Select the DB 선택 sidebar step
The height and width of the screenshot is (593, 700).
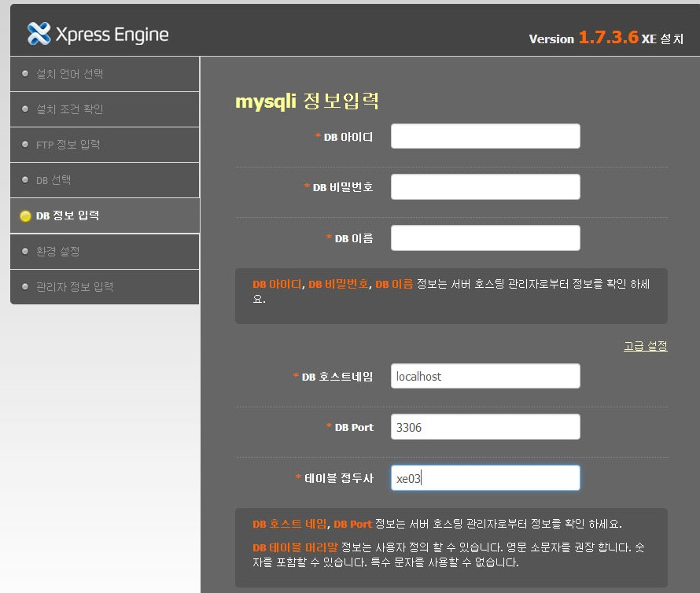(x=55, y=179)
